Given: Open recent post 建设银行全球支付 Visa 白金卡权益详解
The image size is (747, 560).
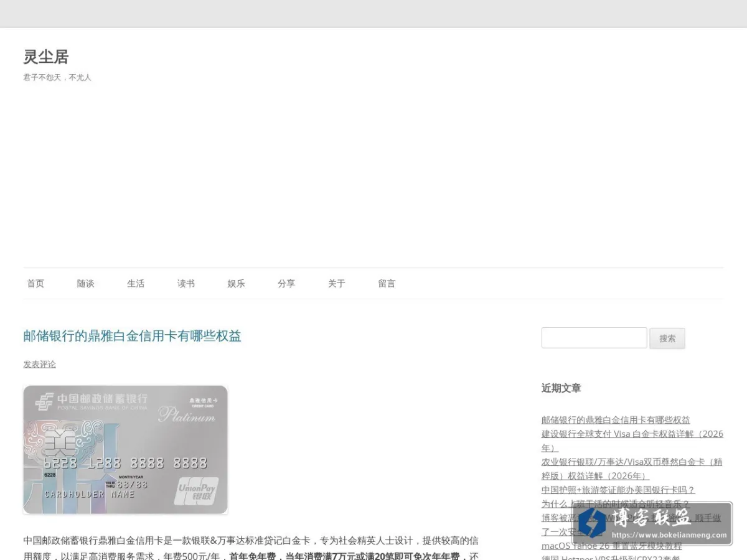Looking at the screenshot, I should pyautogui.click(x=632, y=441).
